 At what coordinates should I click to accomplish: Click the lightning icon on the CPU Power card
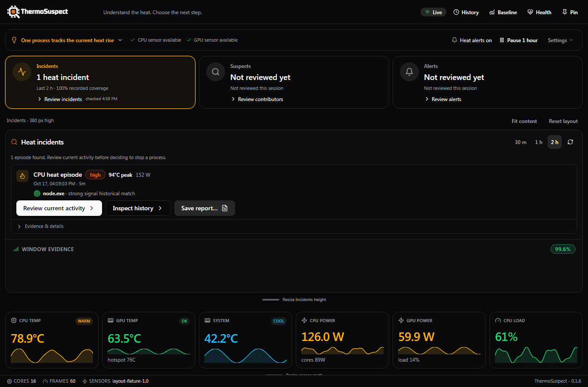pos(304,320)
